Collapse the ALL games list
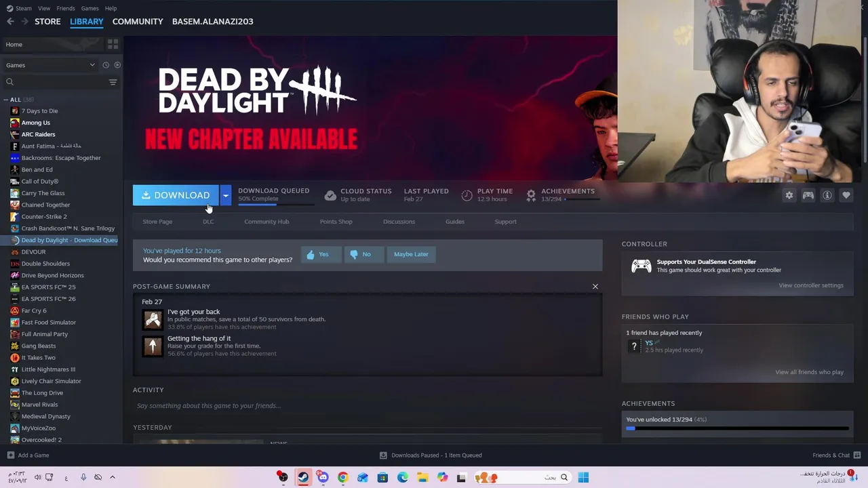The image size is (868, 488). pyautogui.click(x=6, y=100)
